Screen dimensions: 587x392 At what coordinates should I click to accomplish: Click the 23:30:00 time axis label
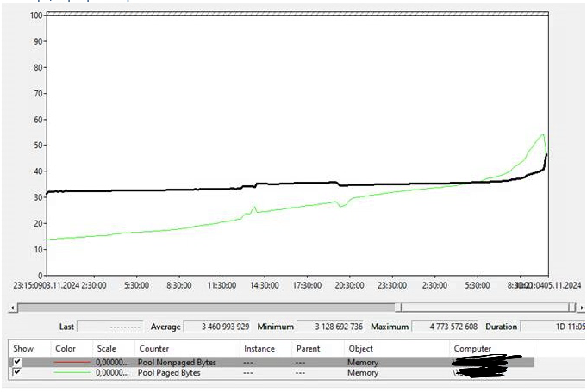tap(392, 285)
